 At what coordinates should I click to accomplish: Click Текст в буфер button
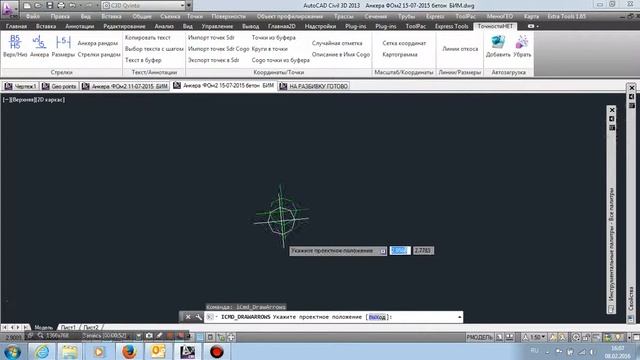(x=143, y=60)
